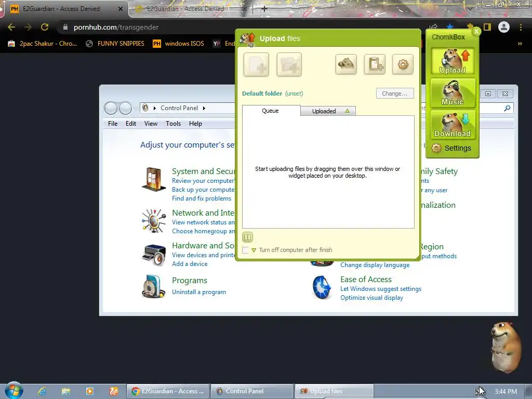Switch to the Uploaded tab
This screenshot has width=532, height=399.
(x=328, y=111)
